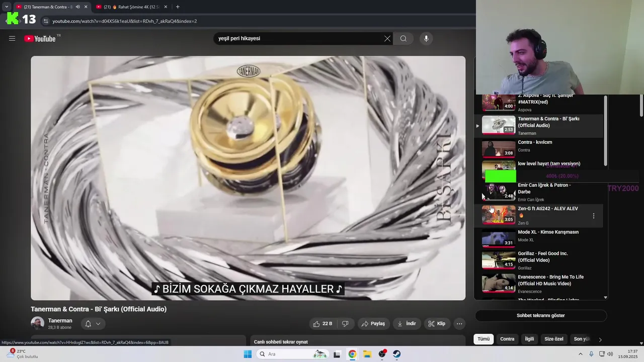Click the İndir download button
Screen dimensions: 644x362
(407, 324)
